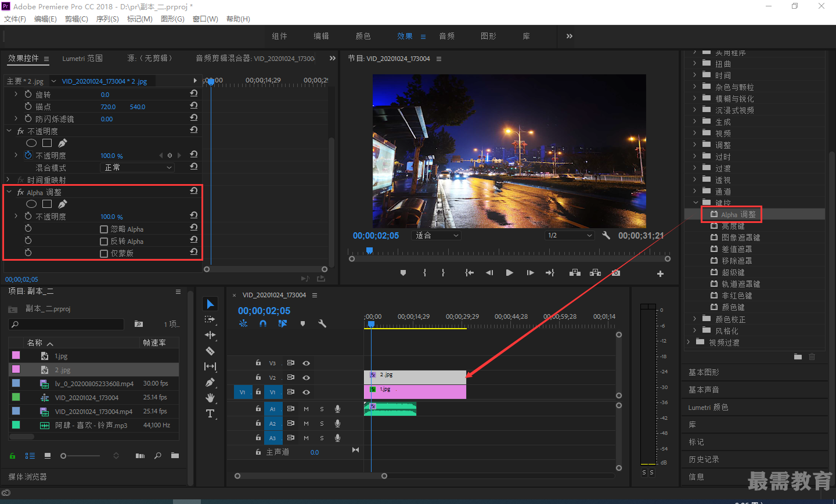Click the Play button in program monitor
The height and width of the screenshot is (504, 836).
point(509,273)
